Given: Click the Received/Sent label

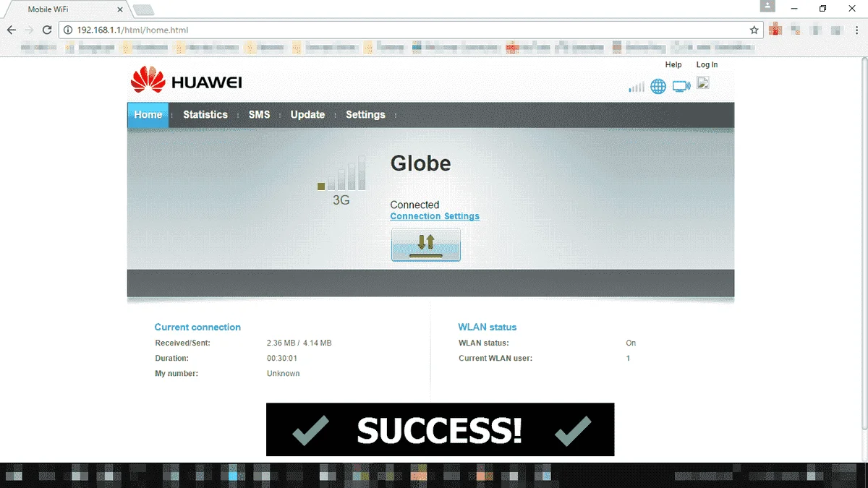Looking at the screenshot, I should tap(182, 343).
